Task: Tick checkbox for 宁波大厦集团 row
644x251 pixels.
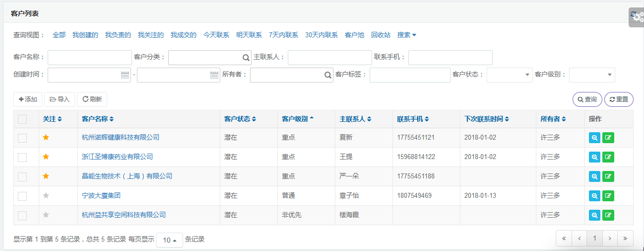Action: [x=22, y=196]
